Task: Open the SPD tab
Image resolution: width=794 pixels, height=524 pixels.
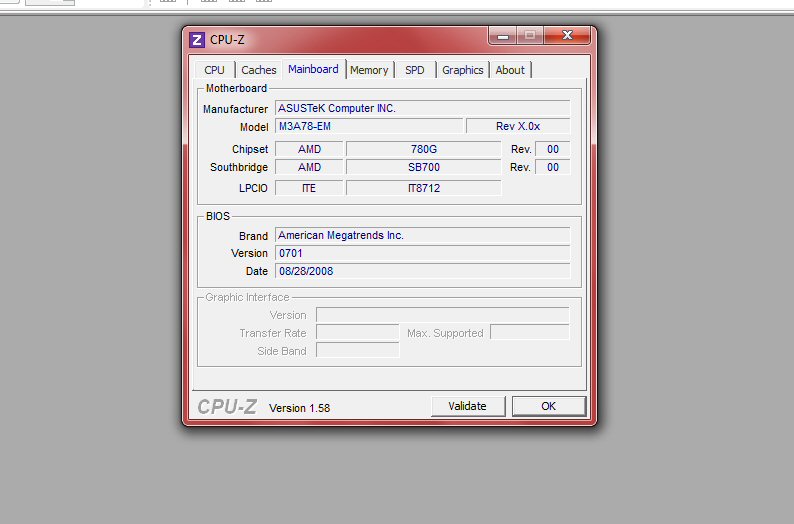Action: coord(415,70)
